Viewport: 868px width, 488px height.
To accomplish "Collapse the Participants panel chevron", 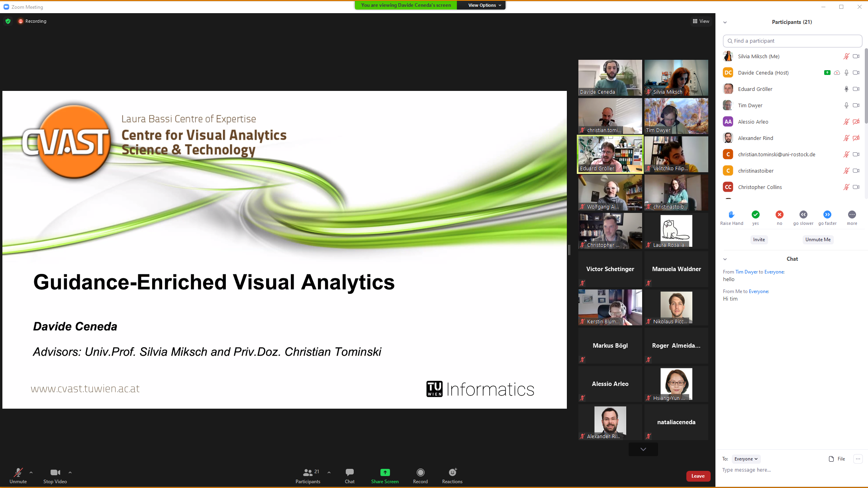I will (x=725, y=22).
